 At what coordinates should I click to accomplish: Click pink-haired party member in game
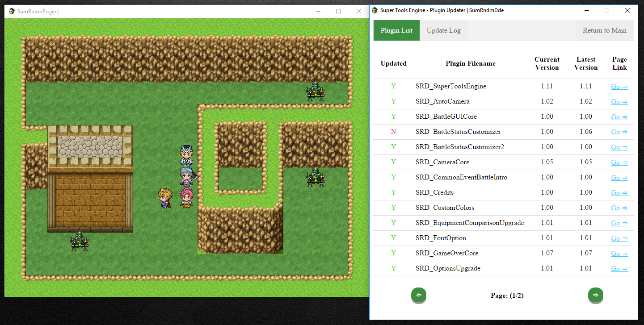pos(186,198)
